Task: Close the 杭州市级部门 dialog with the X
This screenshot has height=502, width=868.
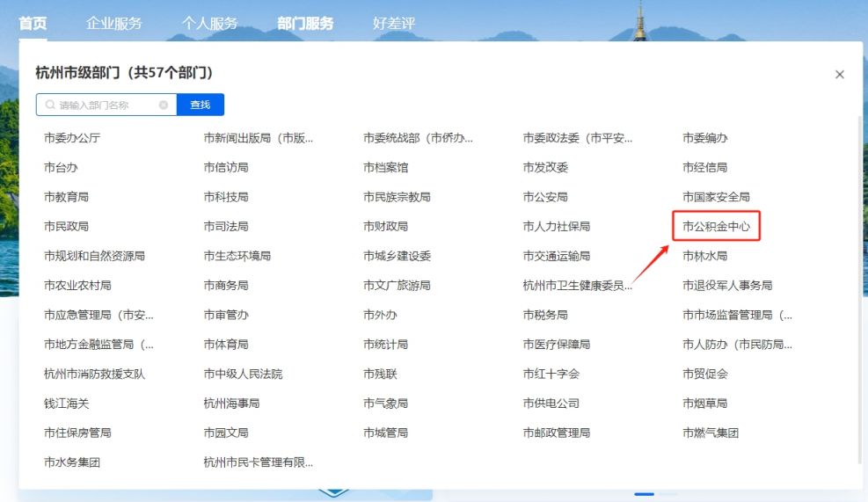Action: pyautogui.click(x=839, y=74)
